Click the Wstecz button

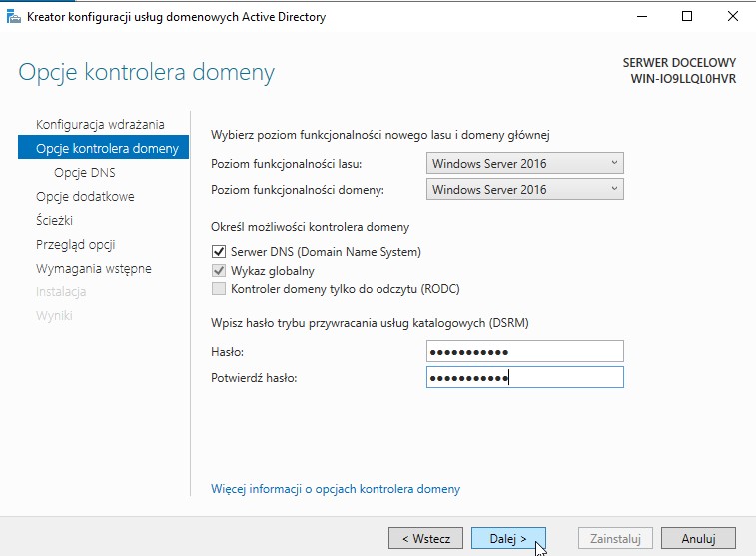pyautogui.click(x=425, y=538)
